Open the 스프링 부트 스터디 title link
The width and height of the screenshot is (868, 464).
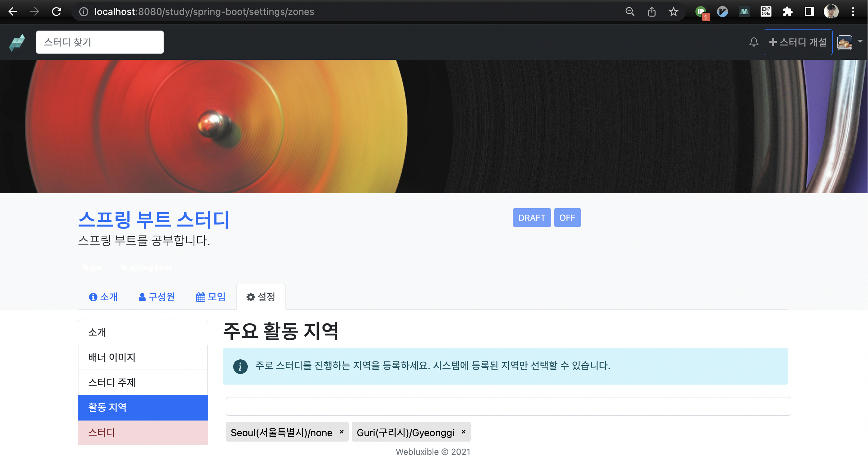tap(154, 219)
